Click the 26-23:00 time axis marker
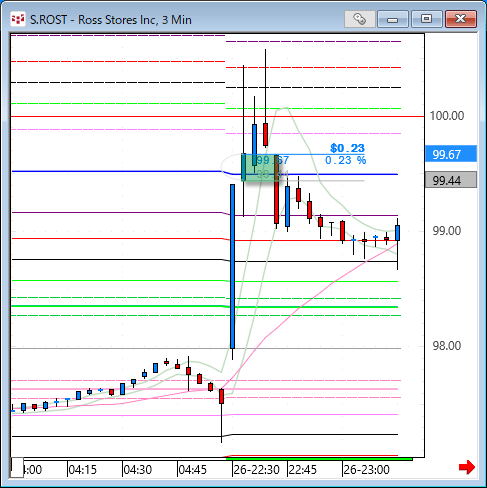This screenshot has height=488, width=487. coord(366,470)
